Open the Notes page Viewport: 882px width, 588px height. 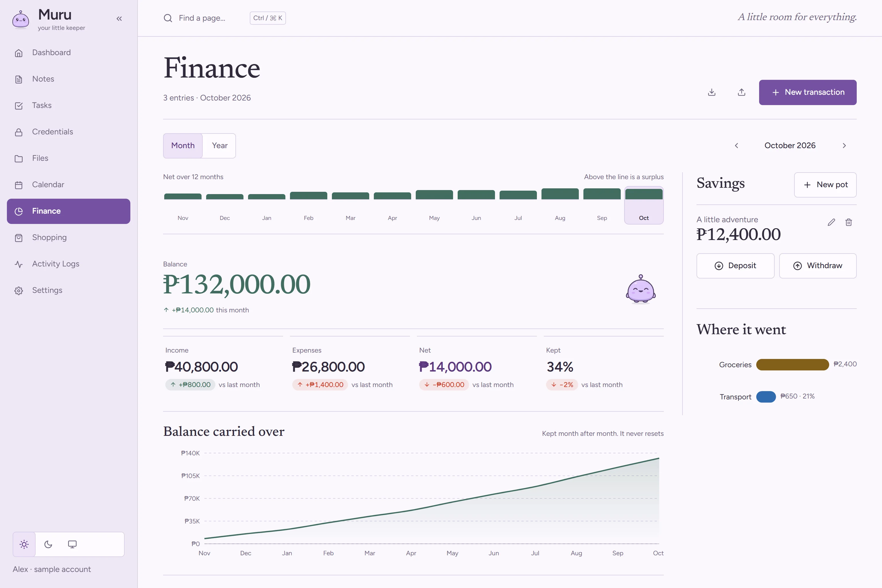point(69,79)
